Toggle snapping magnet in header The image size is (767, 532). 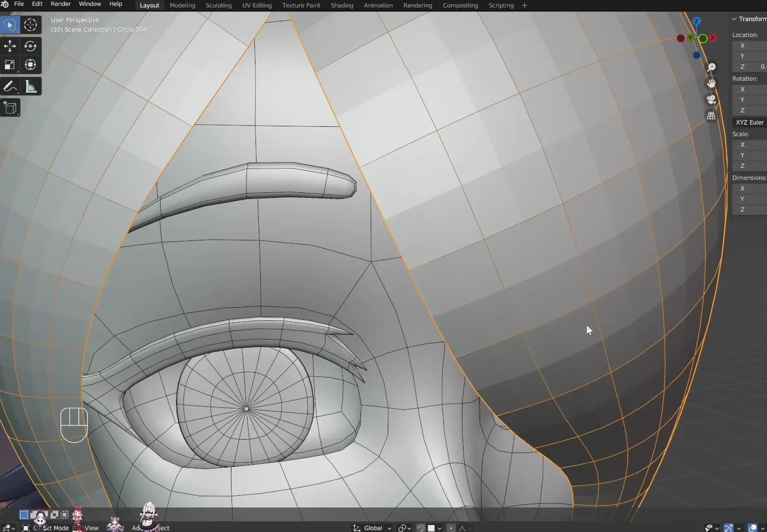coord(421,528)
